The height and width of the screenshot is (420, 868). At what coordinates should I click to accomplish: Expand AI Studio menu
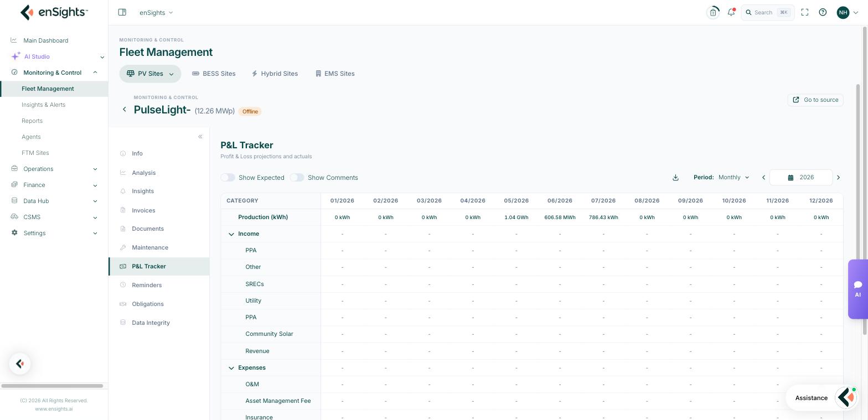tap(102, 57)
